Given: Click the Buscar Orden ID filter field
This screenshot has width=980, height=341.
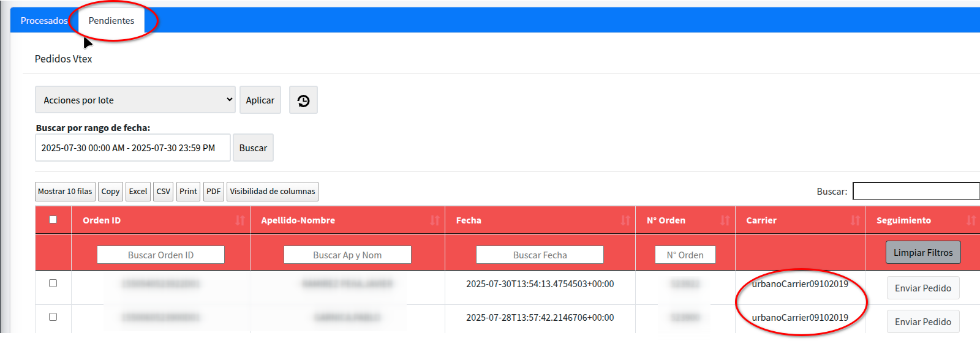Looking at the screenshot, I should coord(160,255).
